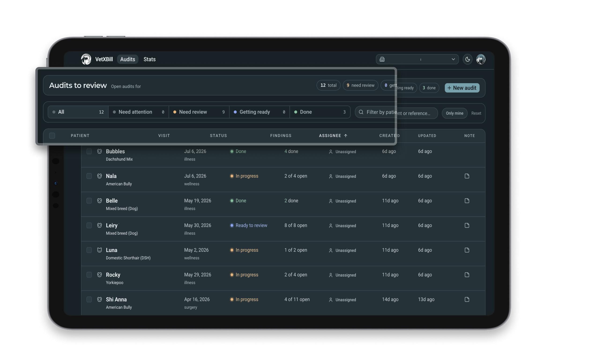Click the search magnifier icon in filter

click(x=361, y=112)
